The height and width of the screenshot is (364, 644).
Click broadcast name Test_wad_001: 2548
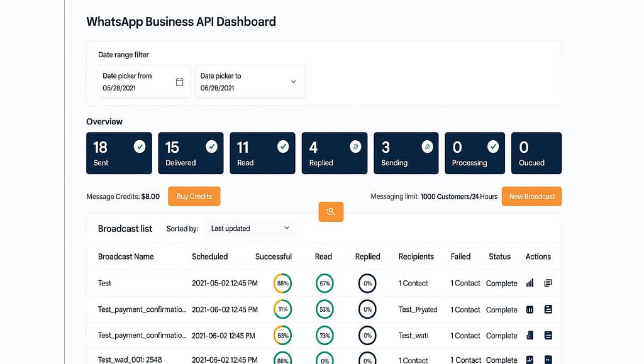130,360
